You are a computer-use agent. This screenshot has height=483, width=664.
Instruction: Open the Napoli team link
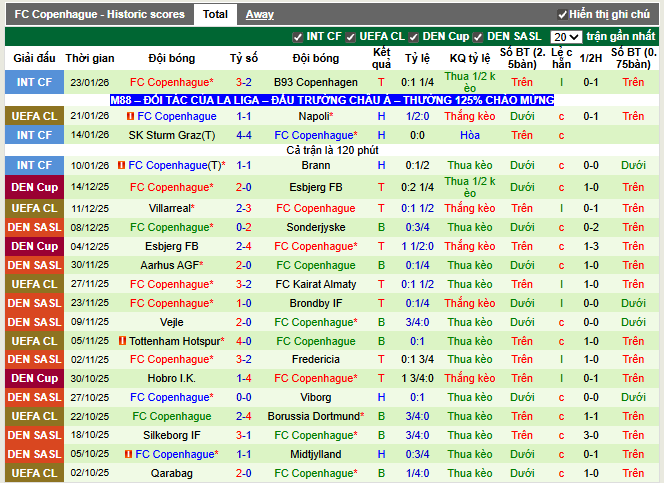click(315, 116)
